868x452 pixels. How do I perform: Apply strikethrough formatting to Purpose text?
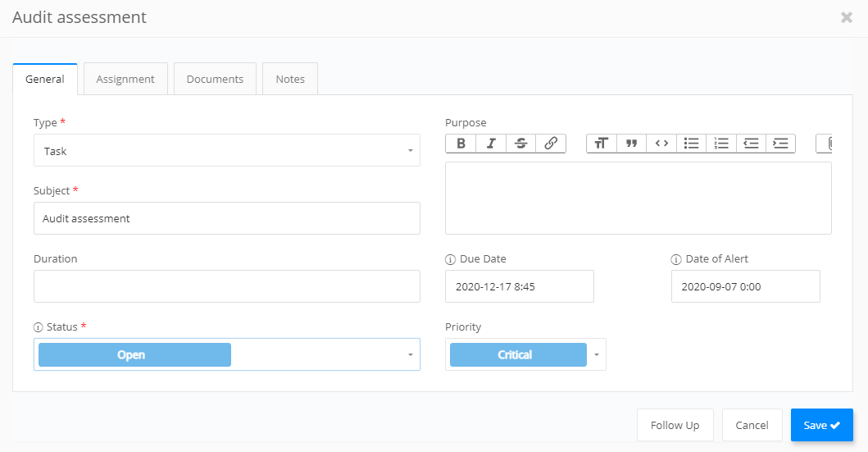point(520,144)
